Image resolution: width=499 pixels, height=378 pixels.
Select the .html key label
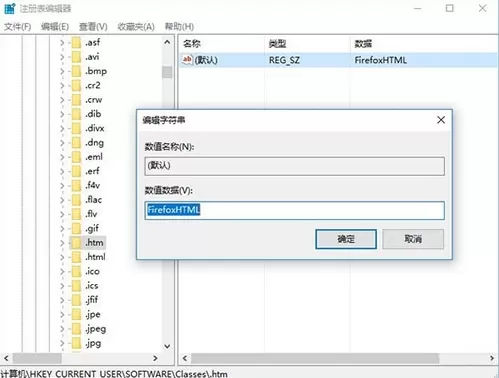coord(95,257)
